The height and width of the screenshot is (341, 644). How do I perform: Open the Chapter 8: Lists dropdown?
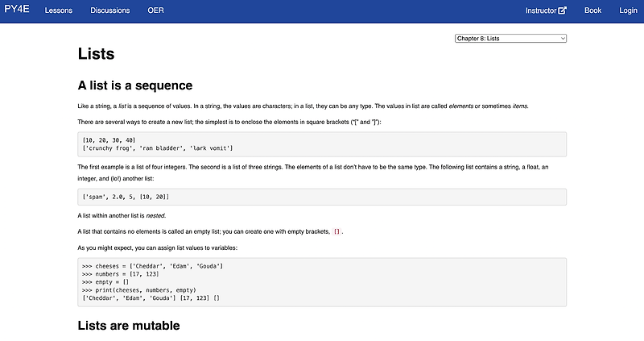(x=510, y=38)
